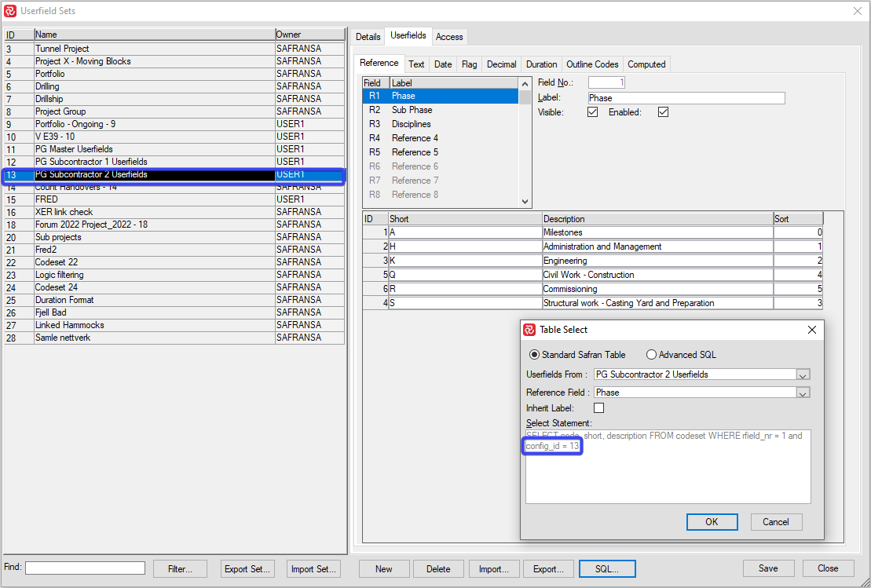Viewport: 871px width, 588px height.
Task: Click the field list scroll down arrow
Action: pos(525,202)
